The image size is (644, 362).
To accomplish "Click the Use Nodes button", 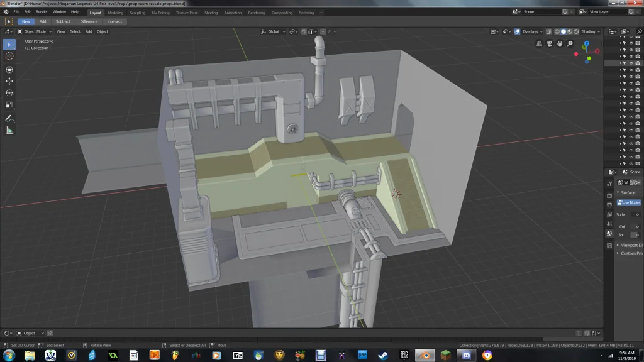I will tap(629, 202).
